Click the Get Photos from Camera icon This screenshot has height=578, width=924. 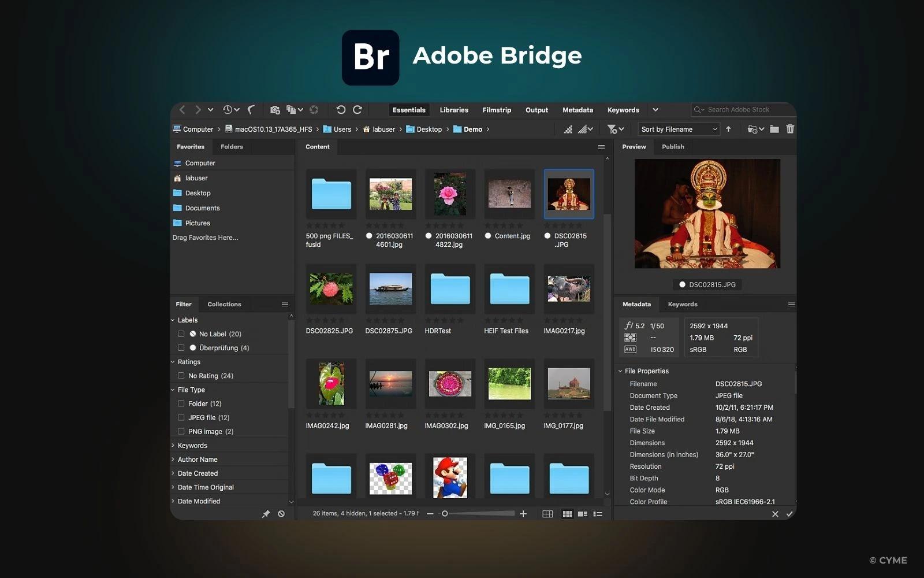point(275,110)
